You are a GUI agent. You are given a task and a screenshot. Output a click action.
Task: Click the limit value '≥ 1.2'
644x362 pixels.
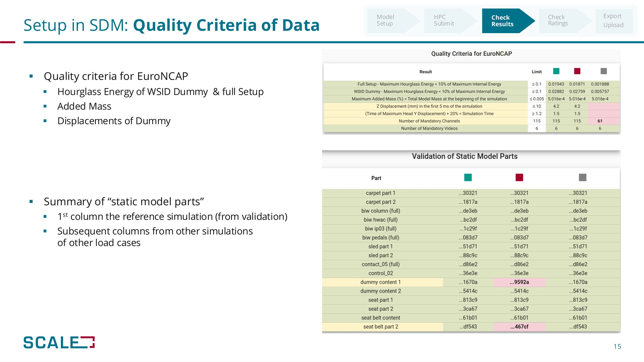point(537,114)
